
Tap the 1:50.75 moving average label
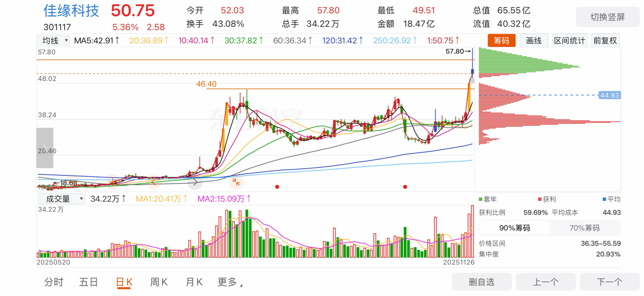[x=443, y=40]
